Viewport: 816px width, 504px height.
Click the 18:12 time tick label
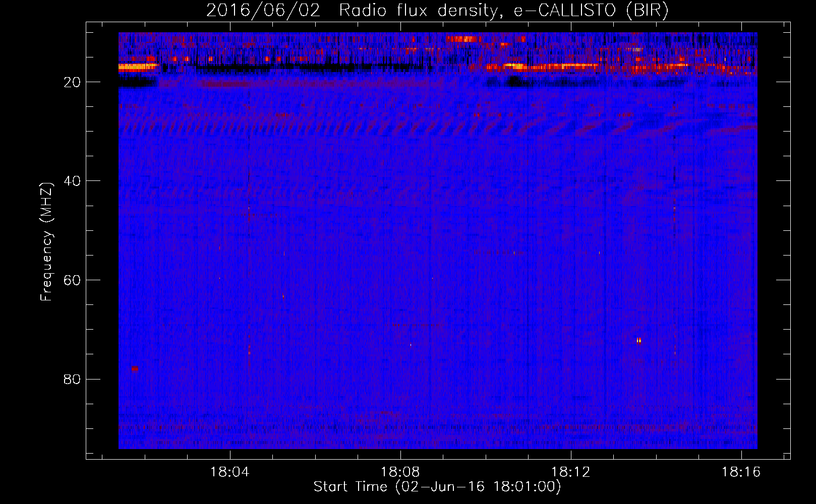(x=571, y=472)
